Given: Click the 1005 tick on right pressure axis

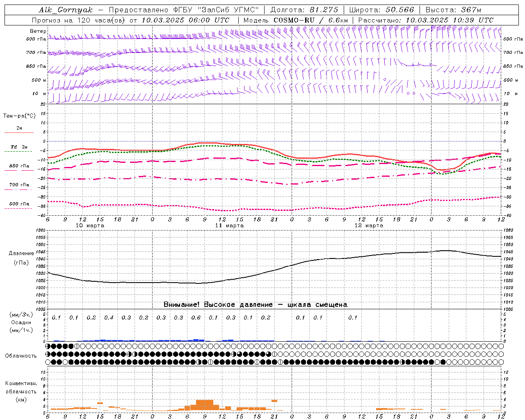Looking at the screenshot, I should point(508,309).
